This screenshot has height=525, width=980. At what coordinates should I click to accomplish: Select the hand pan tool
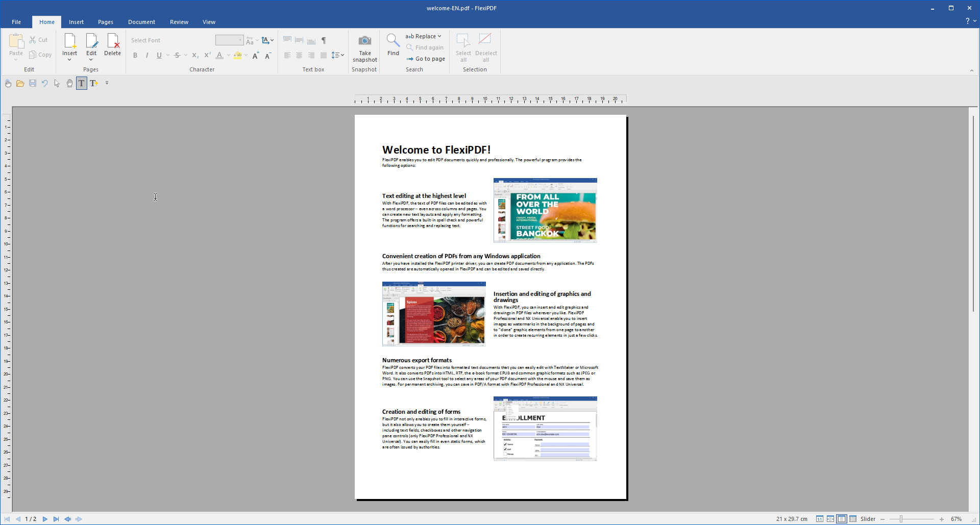click(69, 83)
